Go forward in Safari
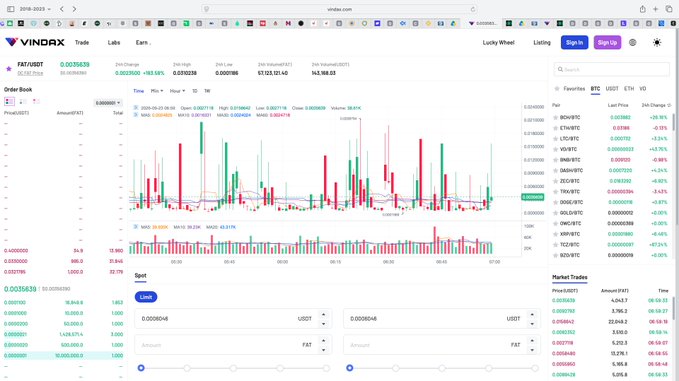 74,9
